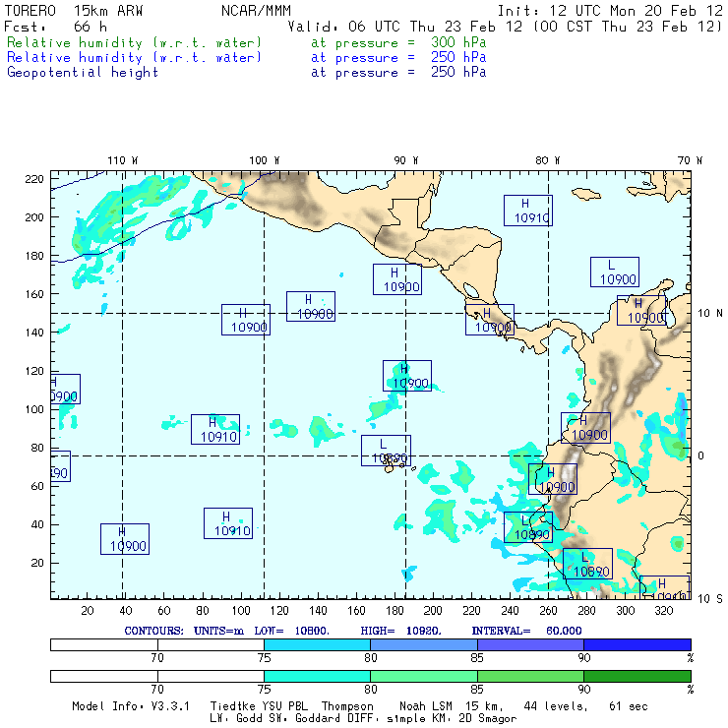
Task: Click the NCAR/MMM header text
Action: click(x=257, y=11)
